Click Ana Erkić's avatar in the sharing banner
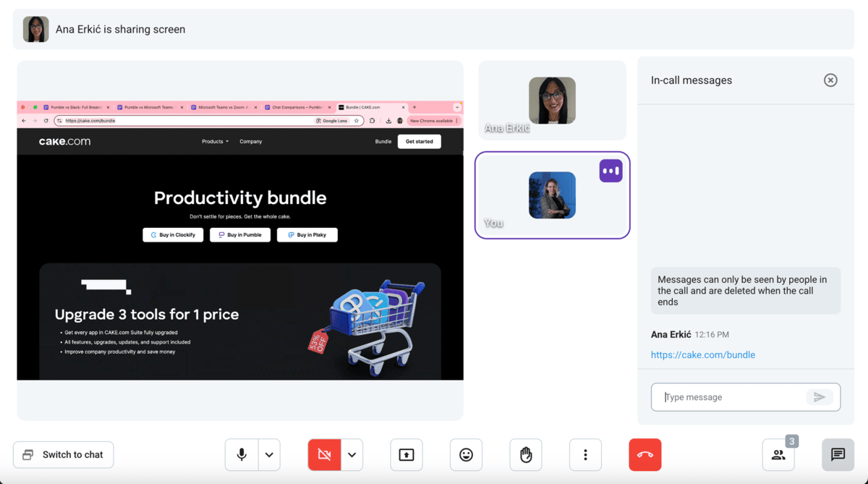This screenshot has height=484, width=868. click(x=36, y=30)
